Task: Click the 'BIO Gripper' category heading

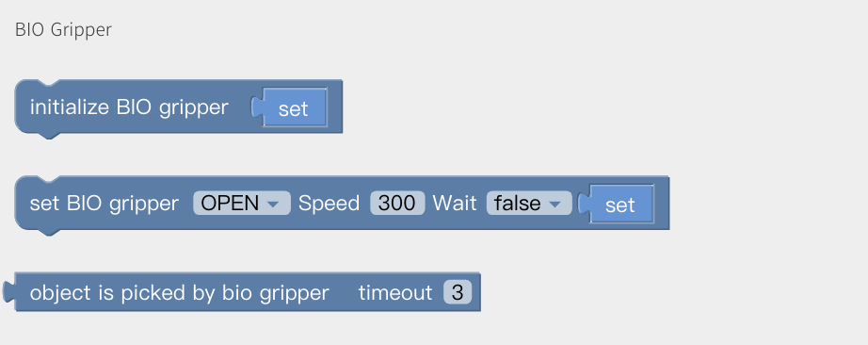Action: tap(63, 29)
